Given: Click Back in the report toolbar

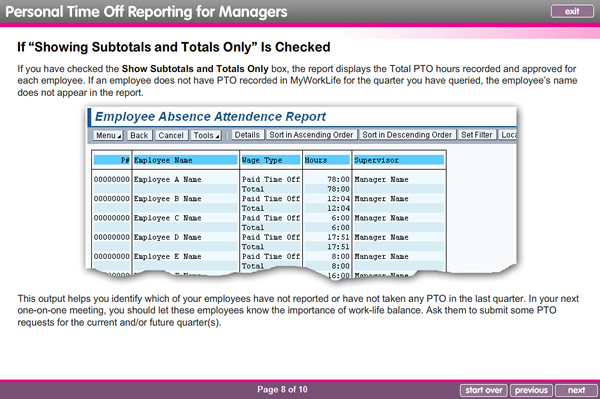Looking at the screenshot, I should click(x=139, y=135).
